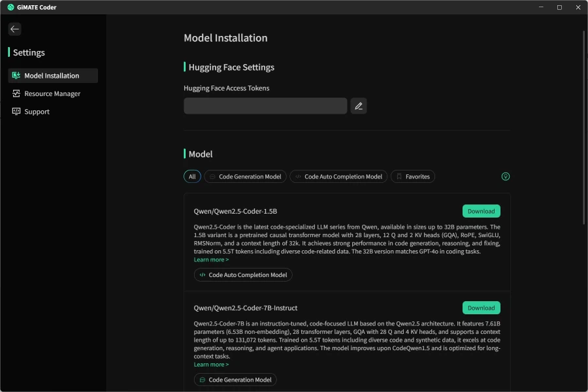Show only Favorites models

point(413,176)
